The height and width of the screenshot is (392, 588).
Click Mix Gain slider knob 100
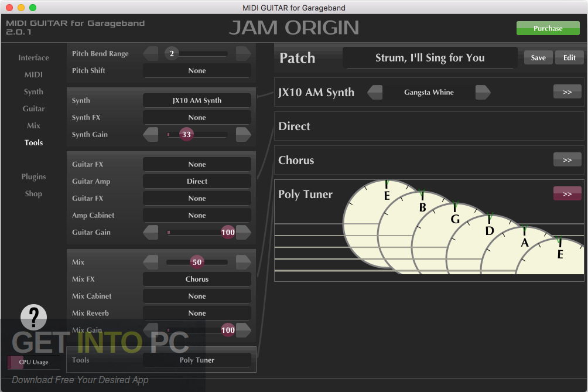tap(228, 330)
